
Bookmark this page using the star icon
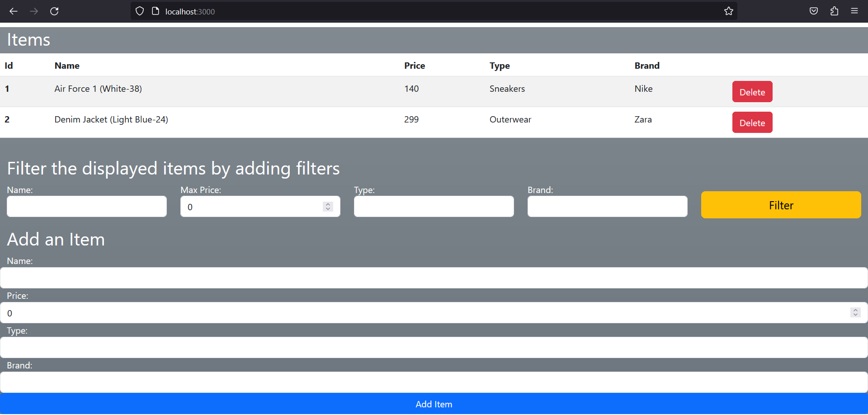(728, 11)
